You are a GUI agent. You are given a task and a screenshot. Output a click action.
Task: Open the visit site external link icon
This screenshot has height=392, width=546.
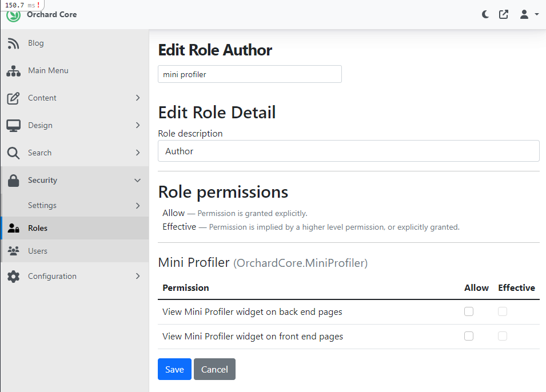pyautogui.click(x=504, y=14)
